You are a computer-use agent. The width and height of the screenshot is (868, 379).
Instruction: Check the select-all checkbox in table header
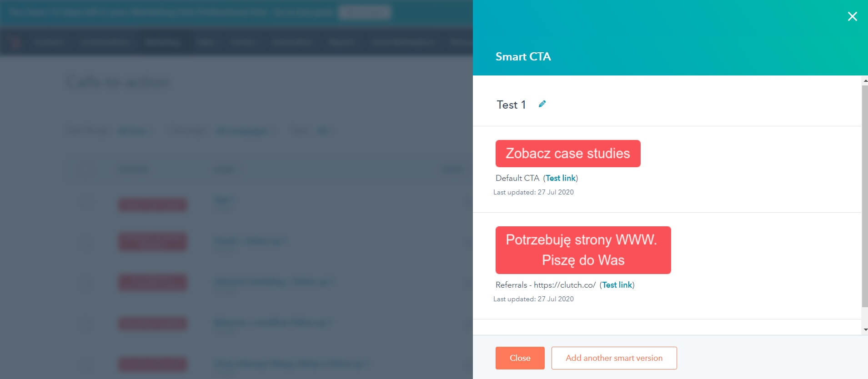pos(86,169)
